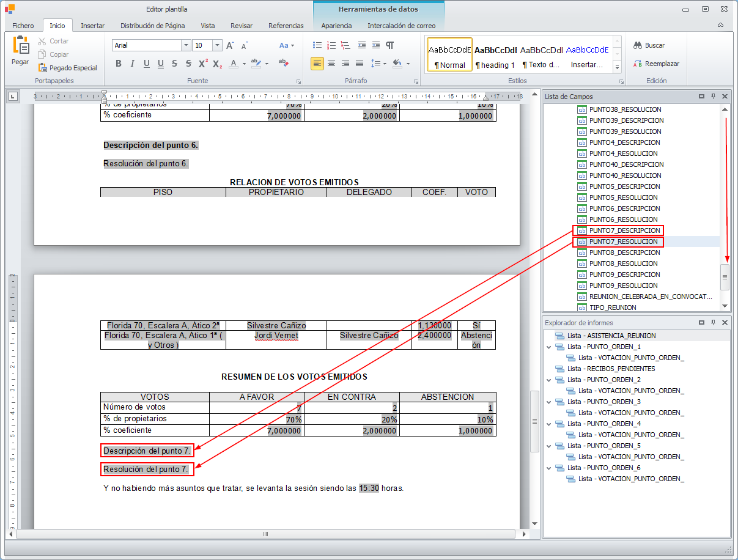Click the numbered list icon
Image resolution: width=738 pixels, height=560 pixels.
click(331, 45)
